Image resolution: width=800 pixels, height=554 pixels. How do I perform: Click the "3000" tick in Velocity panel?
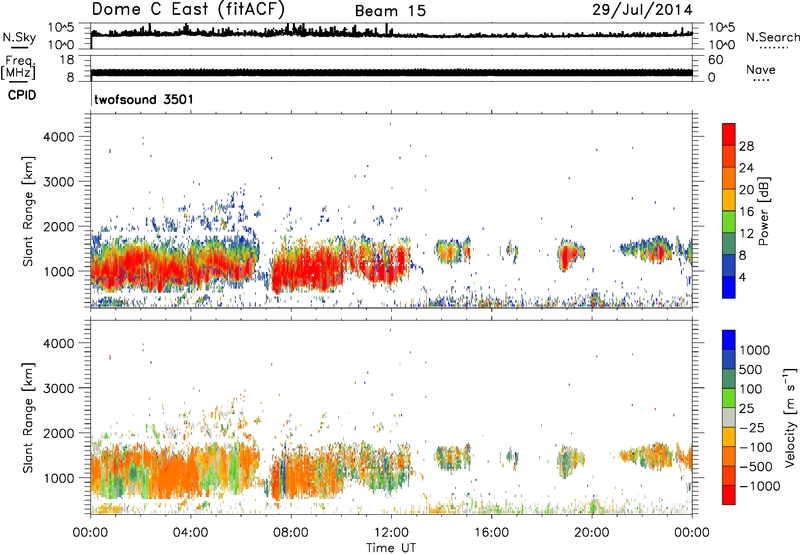(59, 388)
